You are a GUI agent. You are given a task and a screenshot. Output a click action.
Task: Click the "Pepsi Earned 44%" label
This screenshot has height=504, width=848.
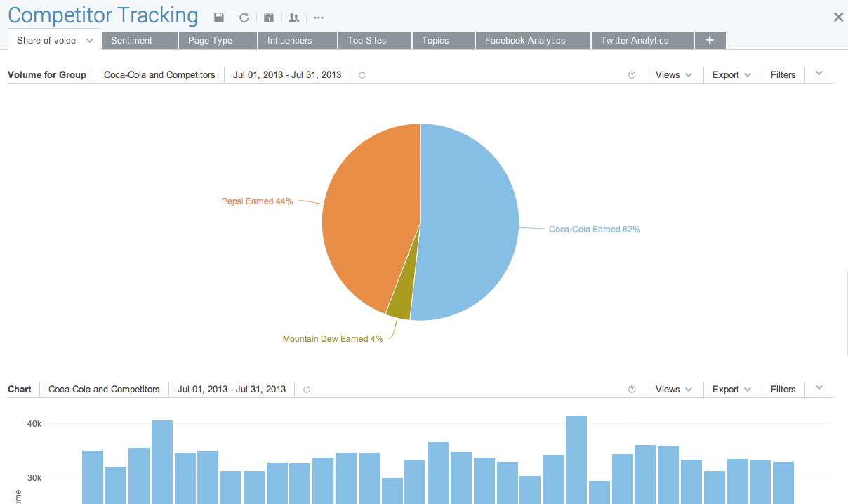[257, 201]
